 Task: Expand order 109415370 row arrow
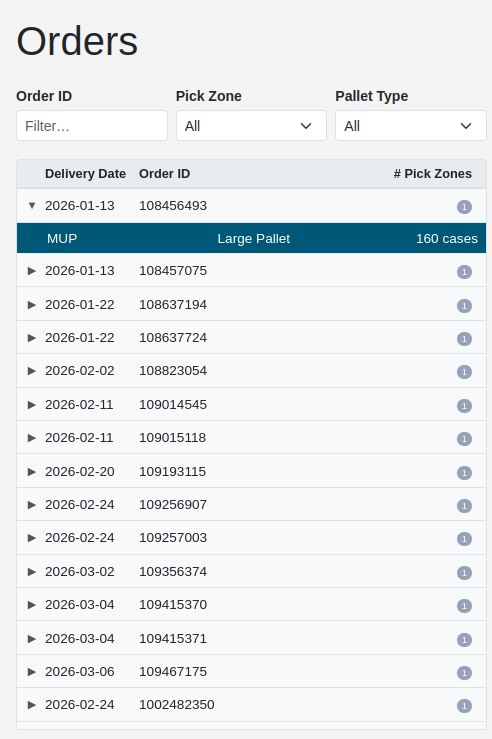[32, 604]
